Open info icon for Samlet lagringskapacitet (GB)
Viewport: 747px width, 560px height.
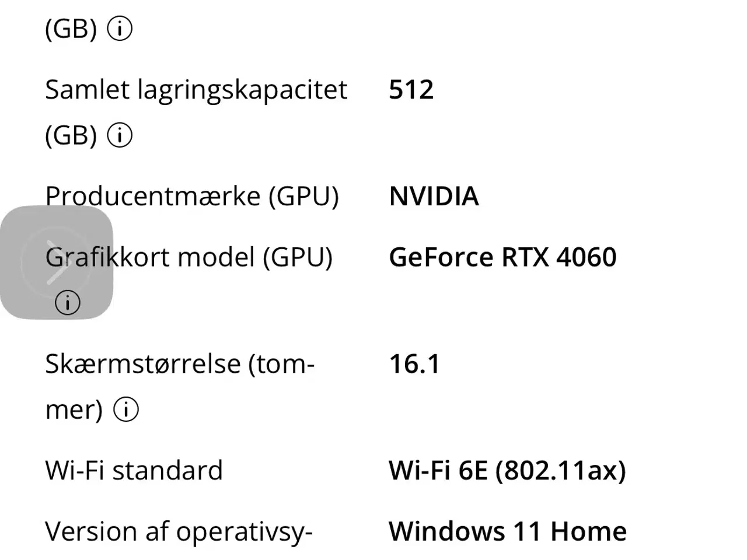[x=120, y=135]
